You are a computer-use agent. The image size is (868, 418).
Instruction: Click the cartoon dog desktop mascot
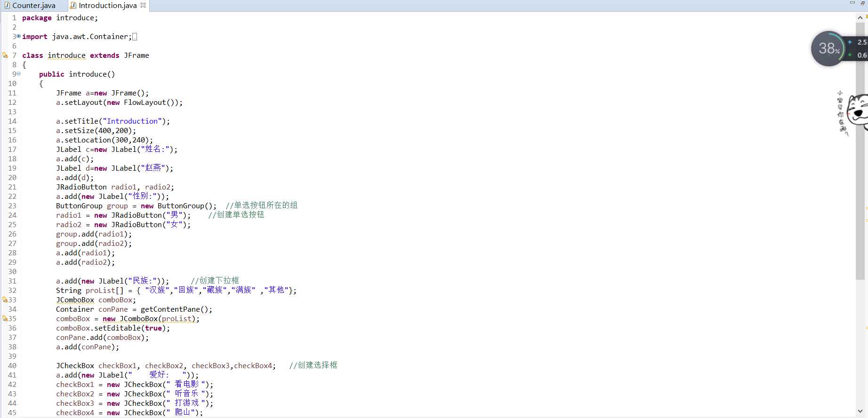(858, 113)
